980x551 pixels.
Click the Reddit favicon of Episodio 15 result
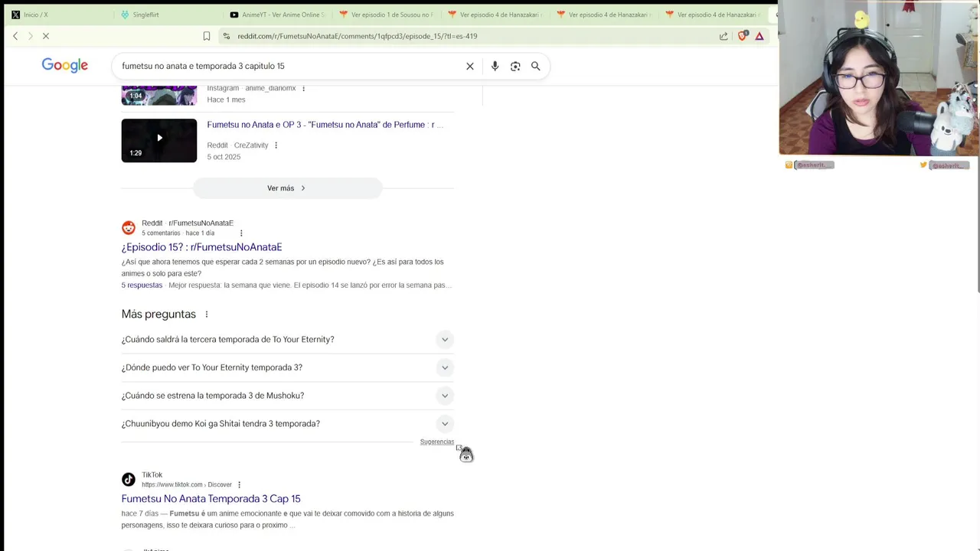tap(129, 228)
